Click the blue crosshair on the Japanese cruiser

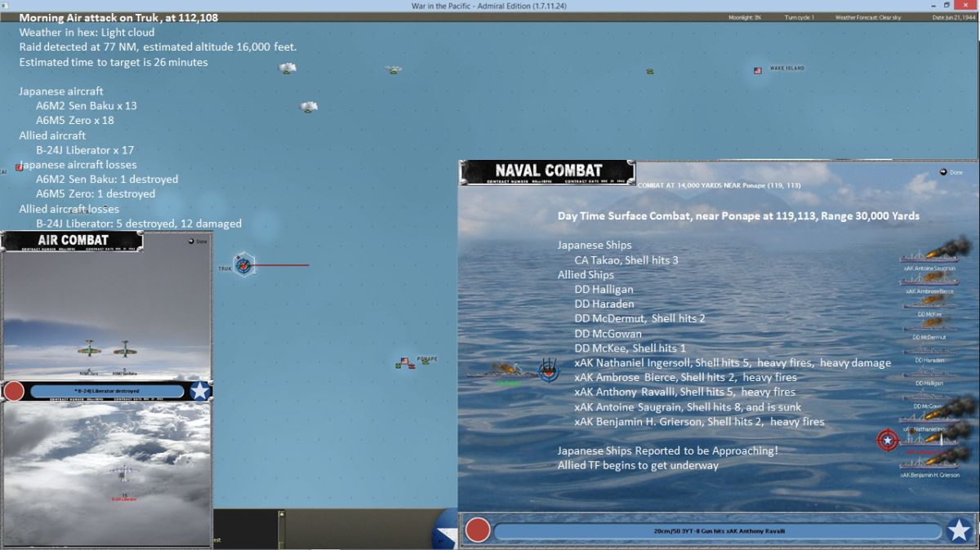tap(548, 372)
